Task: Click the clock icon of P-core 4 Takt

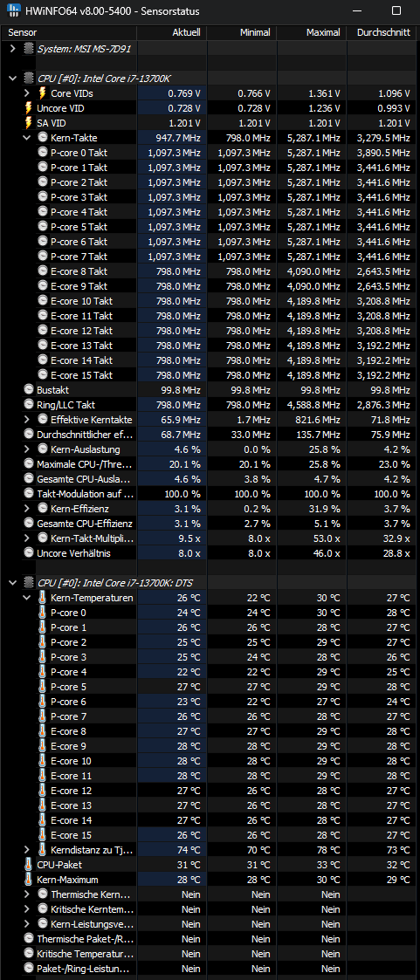Action: tap(43, 211)
